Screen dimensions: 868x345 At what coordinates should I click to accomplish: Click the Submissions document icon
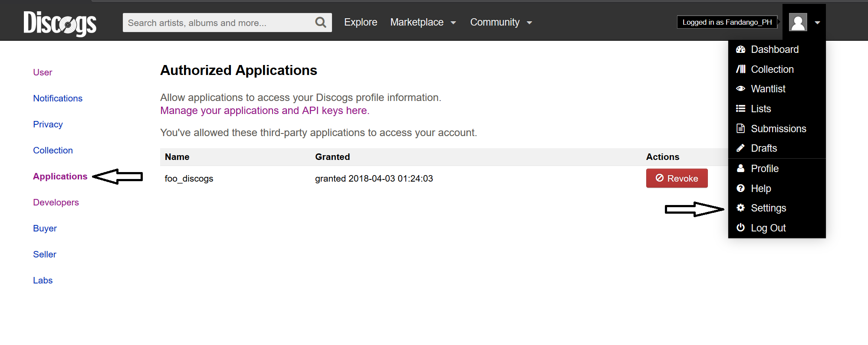[740, 129]
